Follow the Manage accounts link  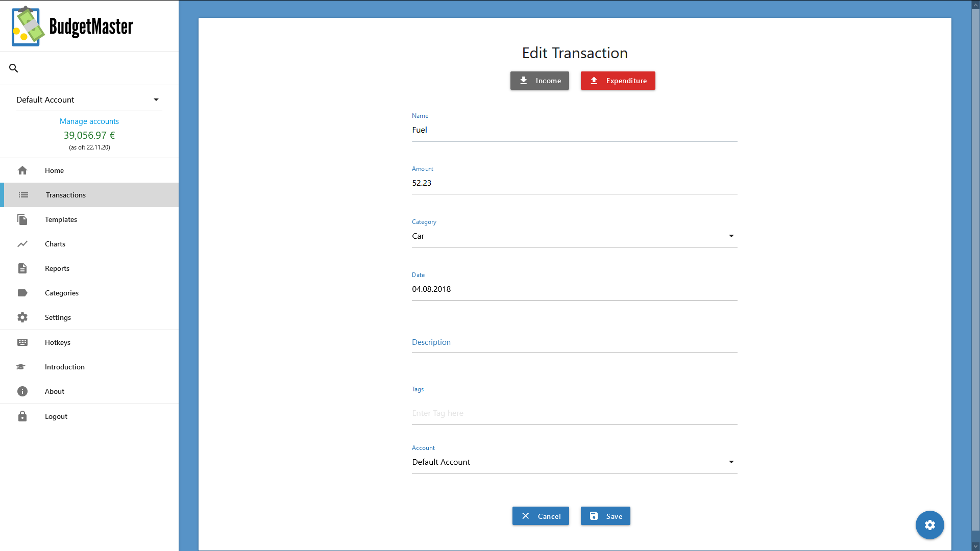(89, 121)
